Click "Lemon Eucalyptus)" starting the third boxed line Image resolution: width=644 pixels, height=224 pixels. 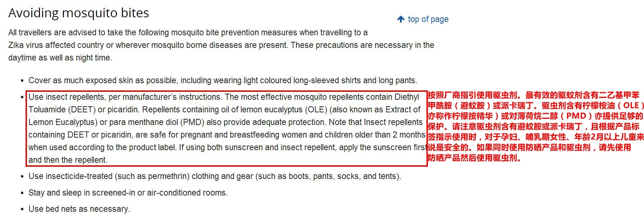[x=63, y=122]
